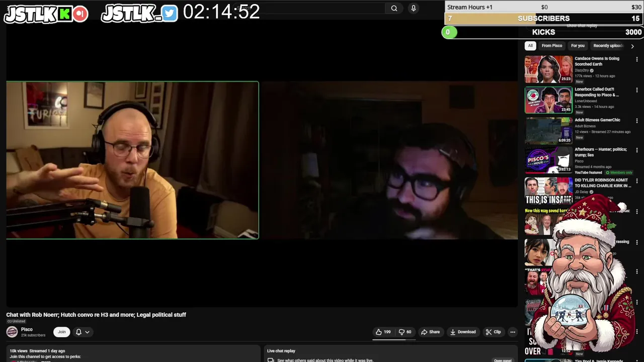Select the Recently uploaded filter chip
Screen dimensions: 644x362
608,46
